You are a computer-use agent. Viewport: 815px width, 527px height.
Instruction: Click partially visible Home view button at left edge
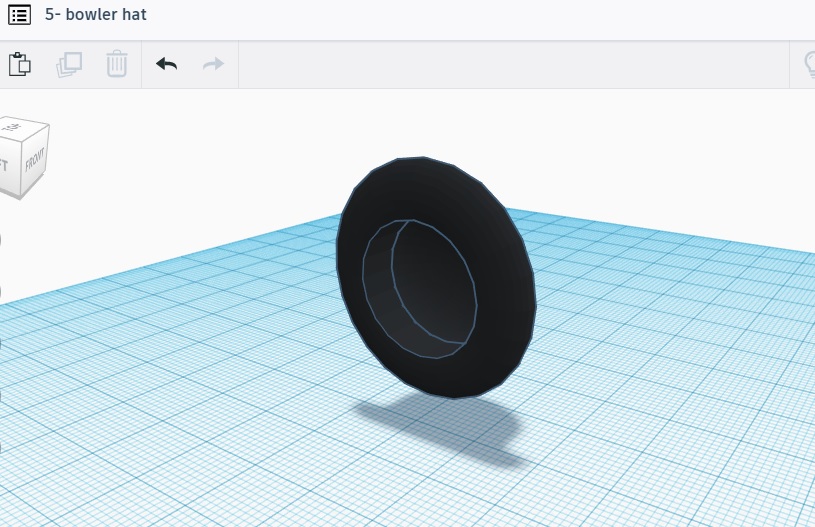[x=1, y=240]
